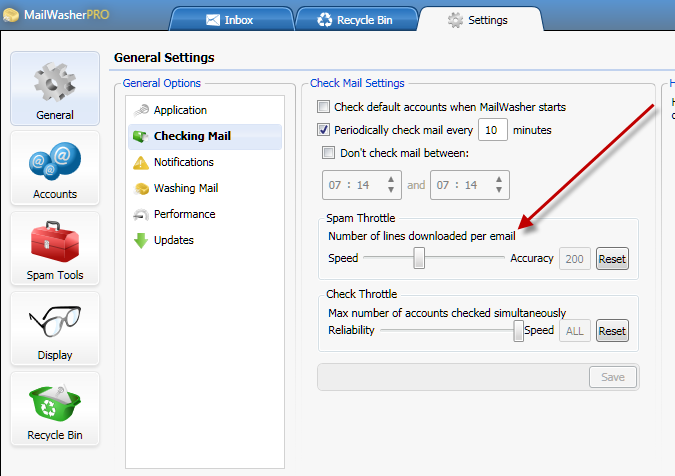Increase the second time field with up arrow
Image resolution: width=675 pixels, height=476 pixels.
[499, 179]
